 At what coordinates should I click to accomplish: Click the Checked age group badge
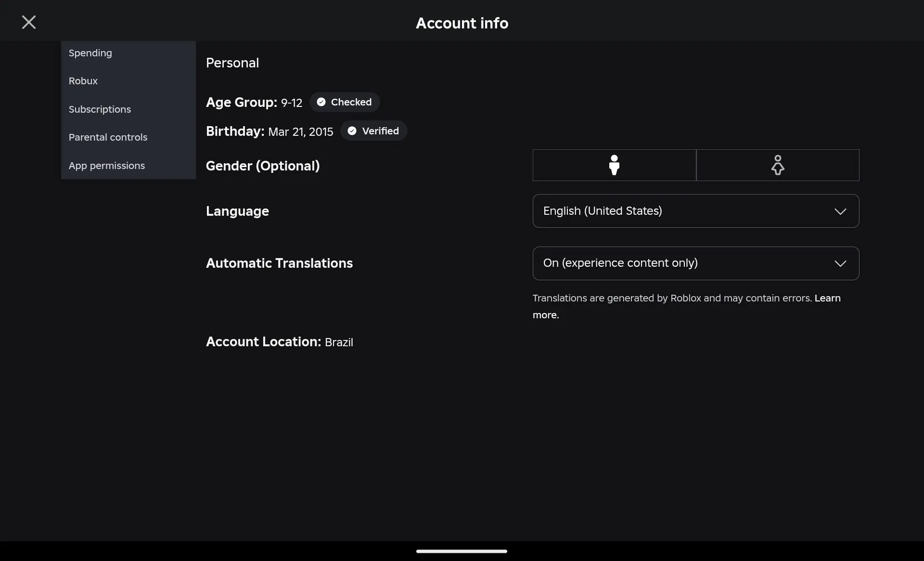(345, 102)
